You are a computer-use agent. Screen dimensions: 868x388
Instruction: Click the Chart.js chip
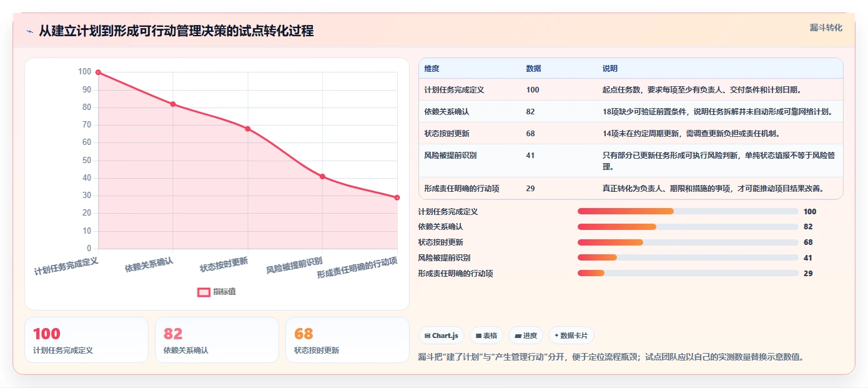[441, 336]
